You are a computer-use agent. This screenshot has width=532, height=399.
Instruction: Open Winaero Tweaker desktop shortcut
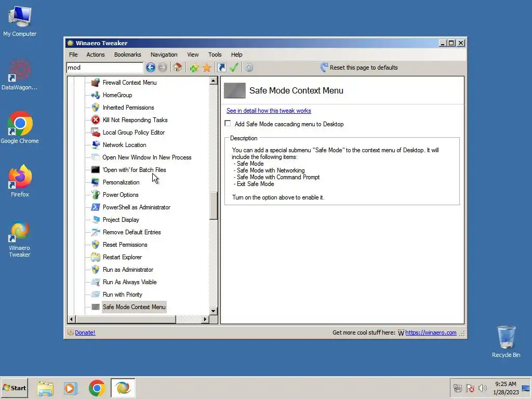20,239
